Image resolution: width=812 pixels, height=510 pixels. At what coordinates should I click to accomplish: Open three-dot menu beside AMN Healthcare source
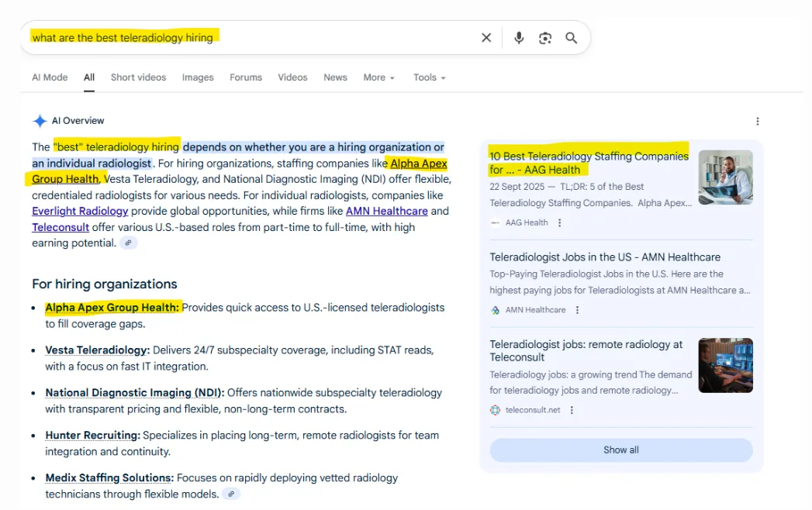tap(577, 310)
